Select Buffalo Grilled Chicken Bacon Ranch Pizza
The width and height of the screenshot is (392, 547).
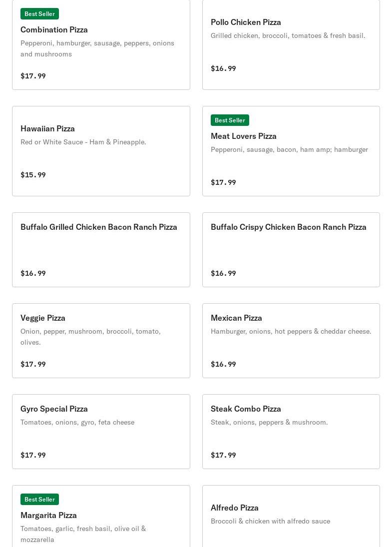(x=101, y=250)
